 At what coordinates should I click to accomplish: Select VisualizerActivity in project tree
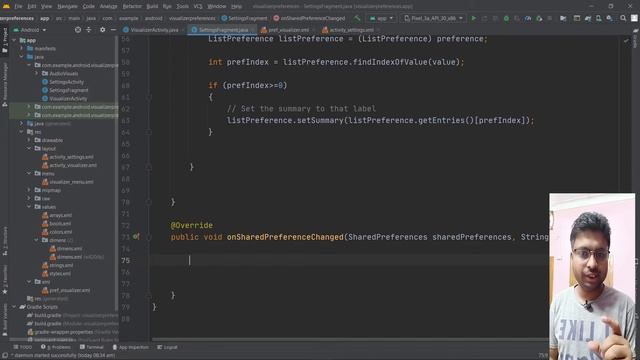click(68, 98)
